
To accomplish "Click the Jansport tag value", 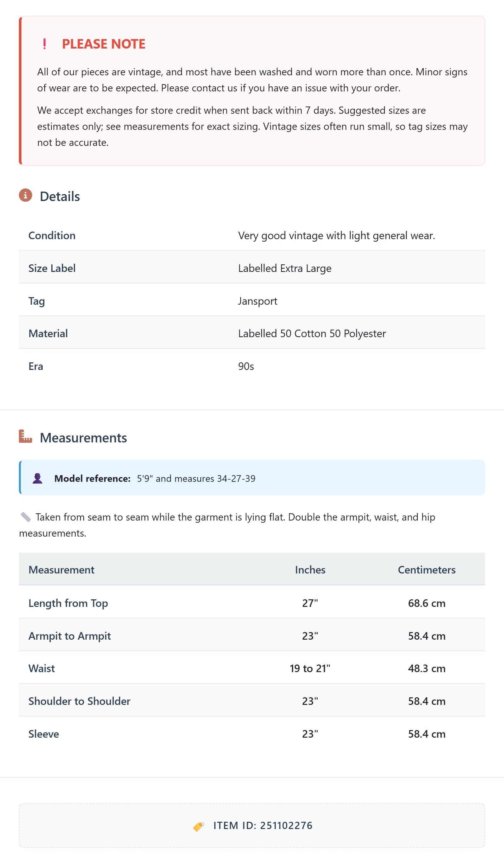I will 257,301.
